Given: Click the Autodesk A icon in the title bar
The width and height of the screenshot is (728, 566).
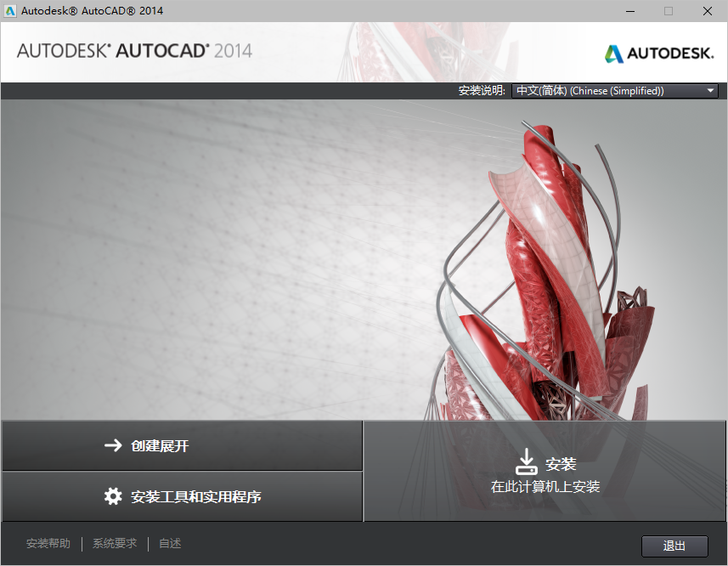Looking at the screenshot, I should [10, 11].
